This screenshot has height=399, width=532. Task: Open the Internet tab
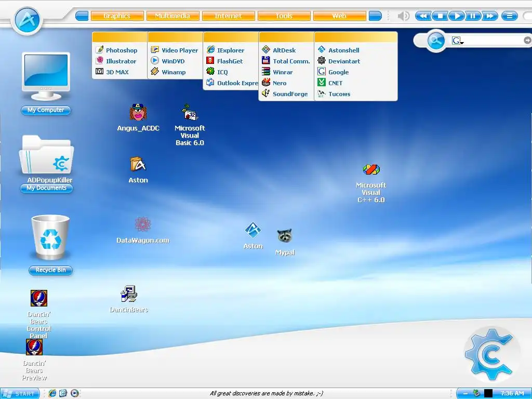coord(229,16)
